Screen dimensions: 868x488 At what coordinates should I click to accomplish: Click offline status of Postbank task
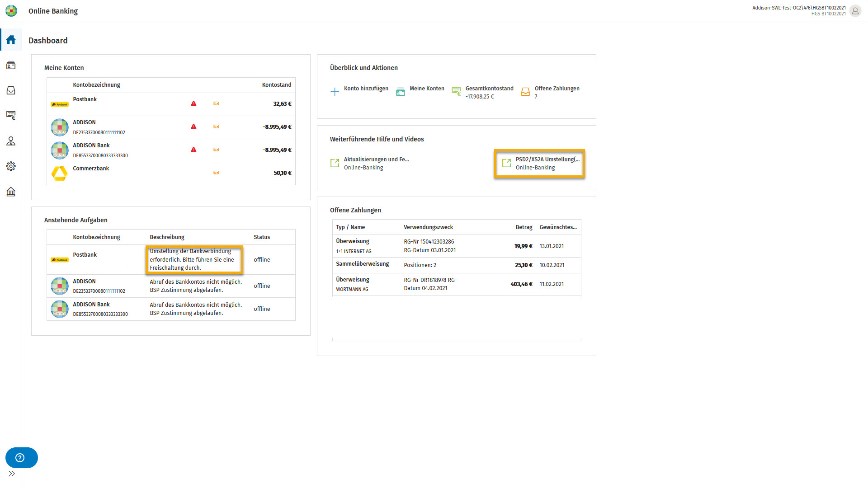click(262, 260)
